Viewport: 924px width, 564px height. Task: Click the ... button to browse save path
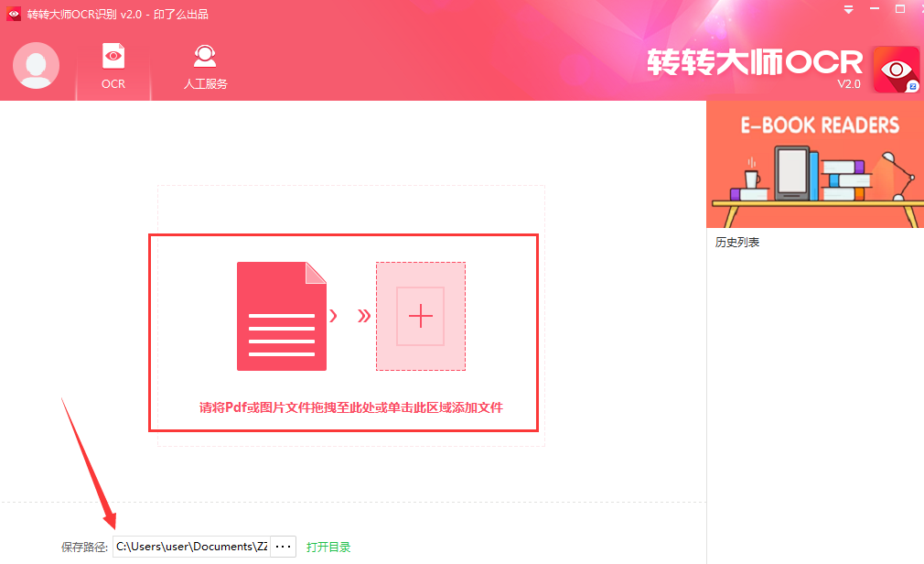pyautogui.click(x=284, y=545)
